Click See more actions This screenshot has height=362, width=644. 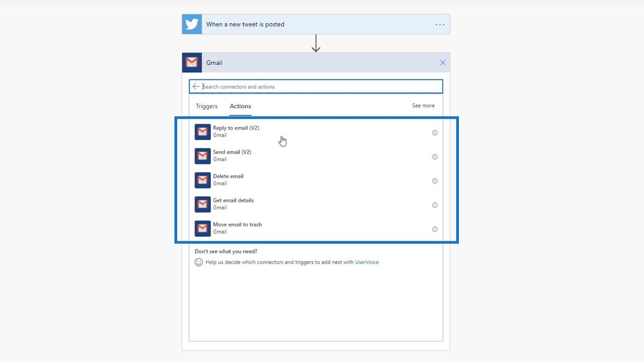pyautogui.click(x=423, y=105)
